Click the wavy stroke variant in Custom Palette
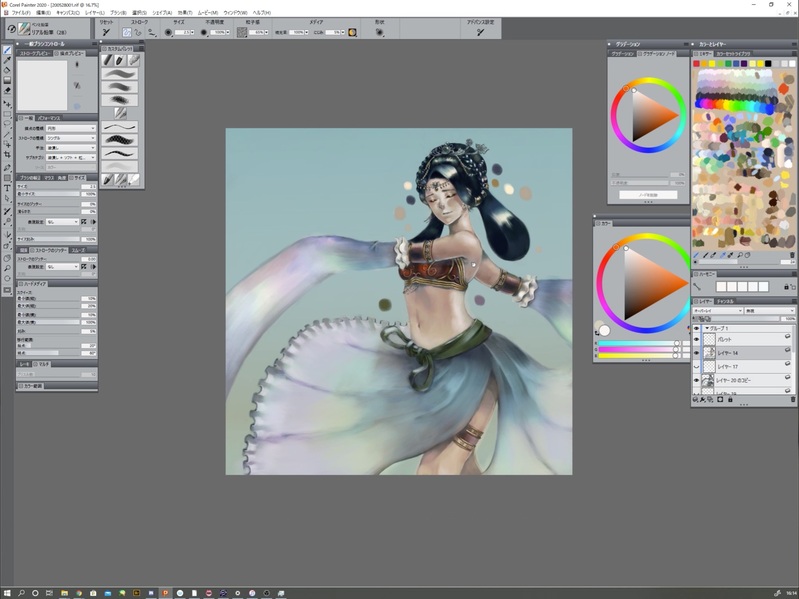799x599 pixels. click(120, 126)
